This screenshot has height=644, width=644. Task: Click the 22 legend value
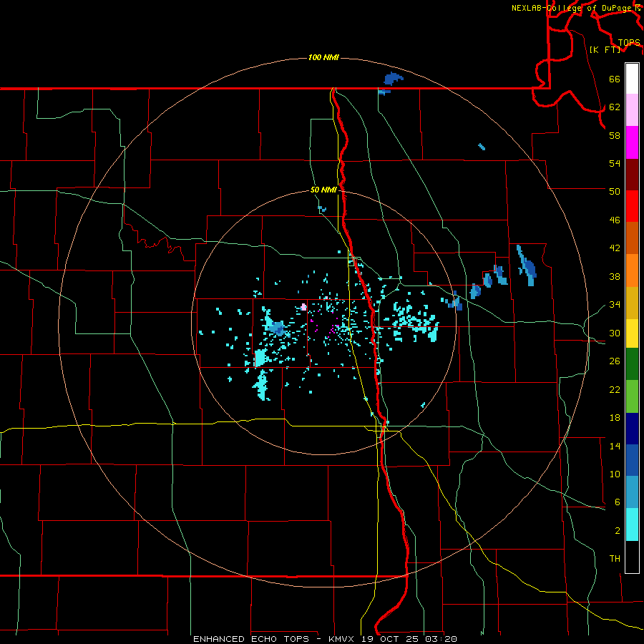tap(615, 390)
